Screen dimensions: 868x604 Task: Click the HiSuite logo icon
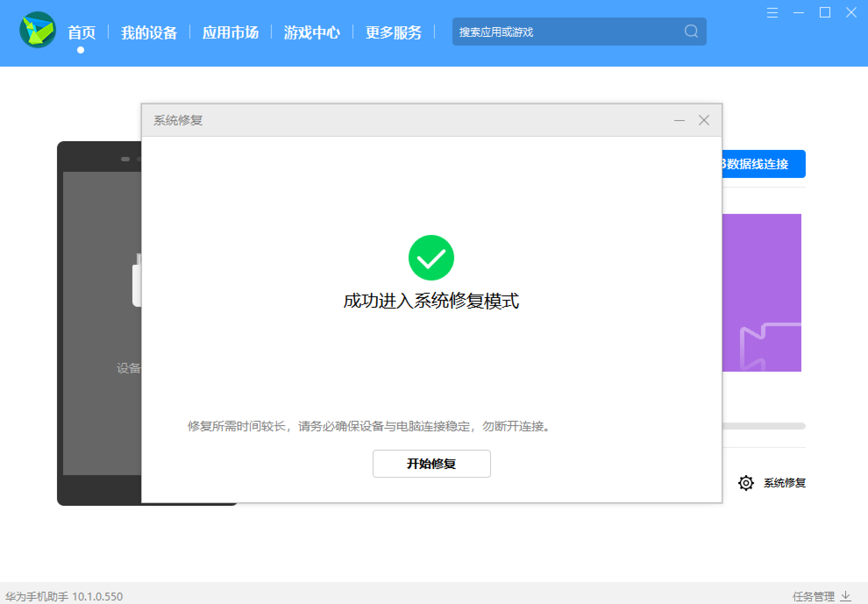click(x=38, y=31)
